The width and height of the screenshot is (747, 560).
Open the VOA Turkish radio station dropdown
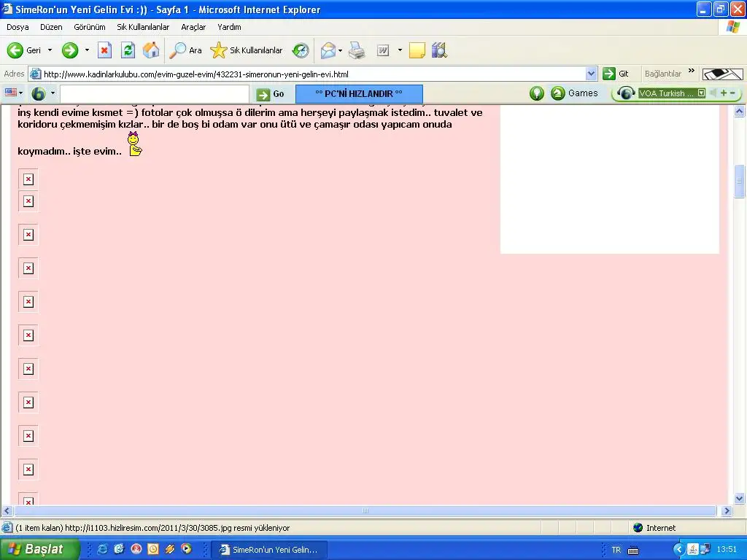click(701, 93)
